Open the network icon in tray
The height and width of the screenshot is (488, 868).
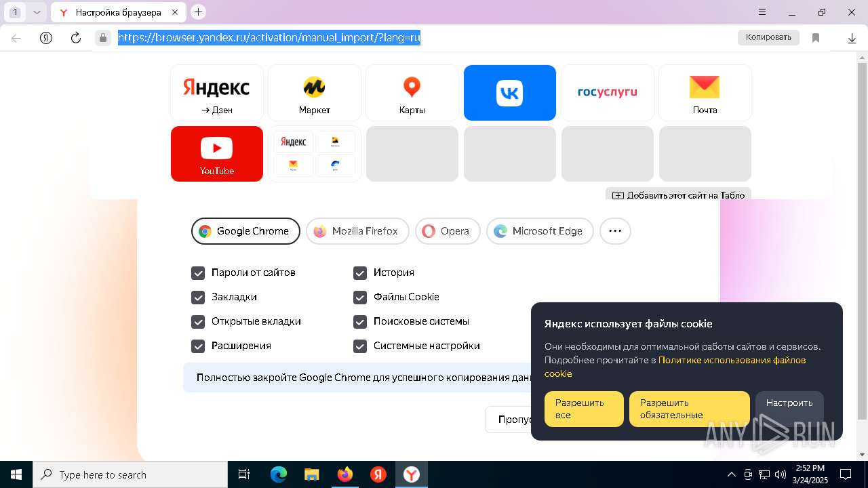pyautogui.click(x=764, y=474)
